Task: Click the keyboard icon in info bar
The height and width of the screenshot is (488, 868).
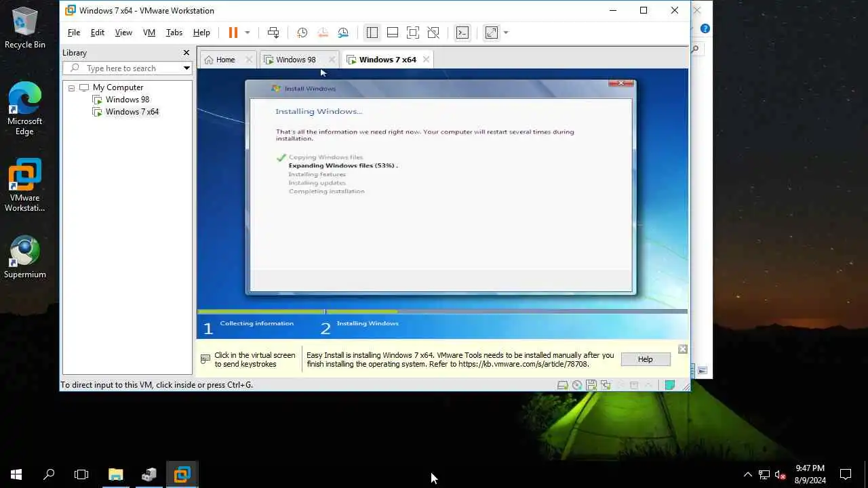Action: pos(205,359)
